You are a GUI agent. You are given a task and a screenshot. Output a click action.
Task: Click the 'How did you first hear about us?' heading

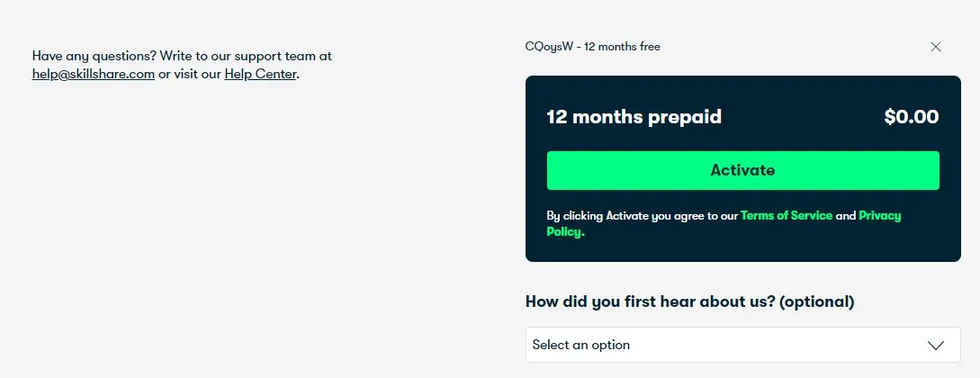[x=651, y=301]
